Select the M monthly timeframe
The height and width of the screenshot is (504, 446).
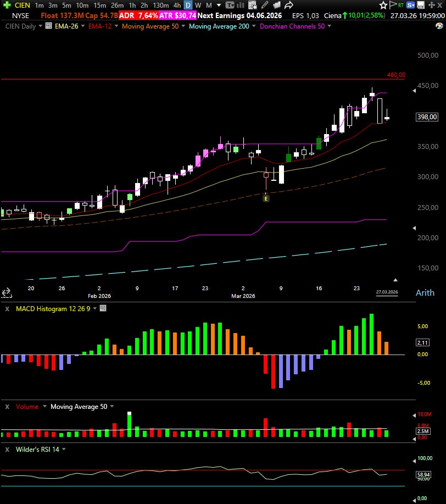pyautogui.click(x=209, y=5)
